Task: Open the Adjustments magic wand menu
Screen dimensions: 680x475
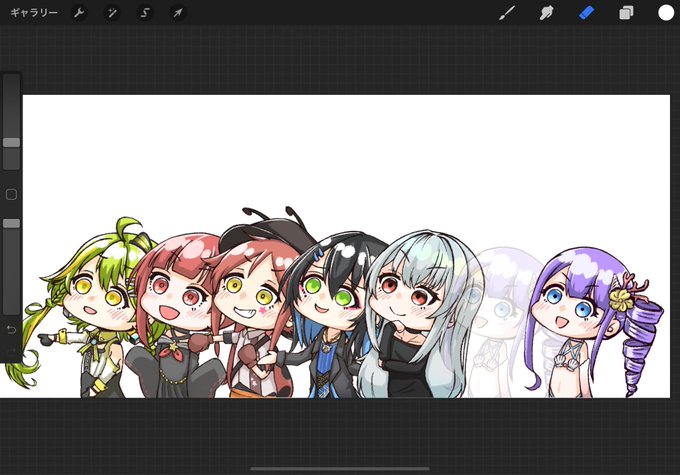Action: coord(112,13)
